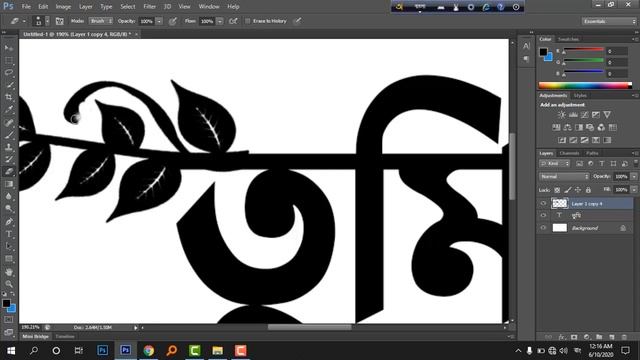The width and height of the screenshot is (640, 360).
Task: Open the brush preset picker dropdown
Action: [x=47, y=21]
